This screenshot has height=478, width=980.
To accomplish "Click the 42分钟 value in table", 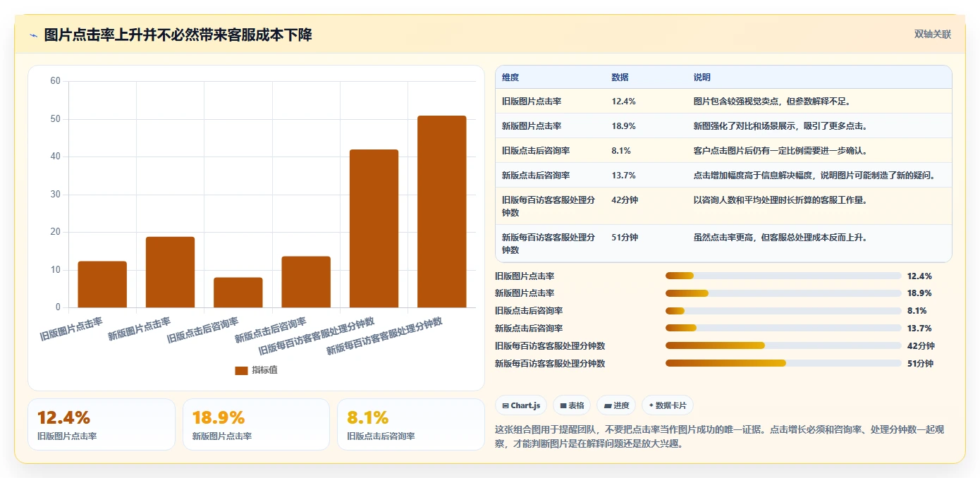I will coord(625,200).
